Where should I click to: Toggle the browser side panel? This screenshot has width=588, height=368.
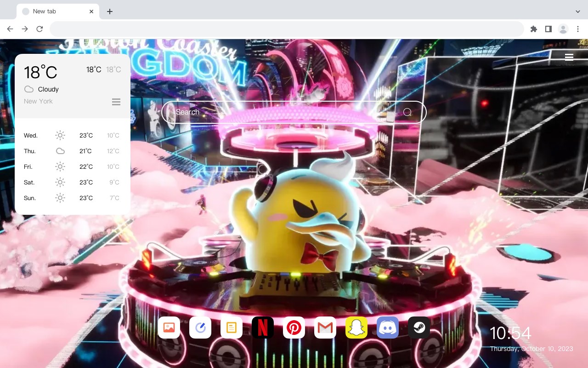tap(548, 29)
